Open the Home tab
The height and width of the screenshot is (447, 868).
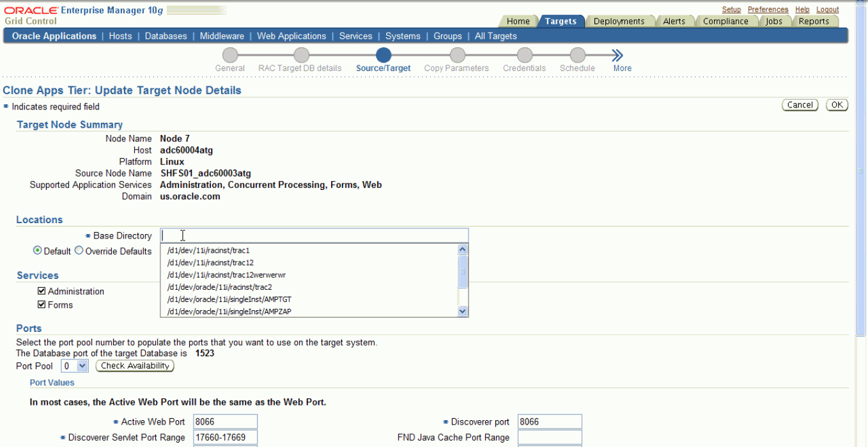click(518, 21)
